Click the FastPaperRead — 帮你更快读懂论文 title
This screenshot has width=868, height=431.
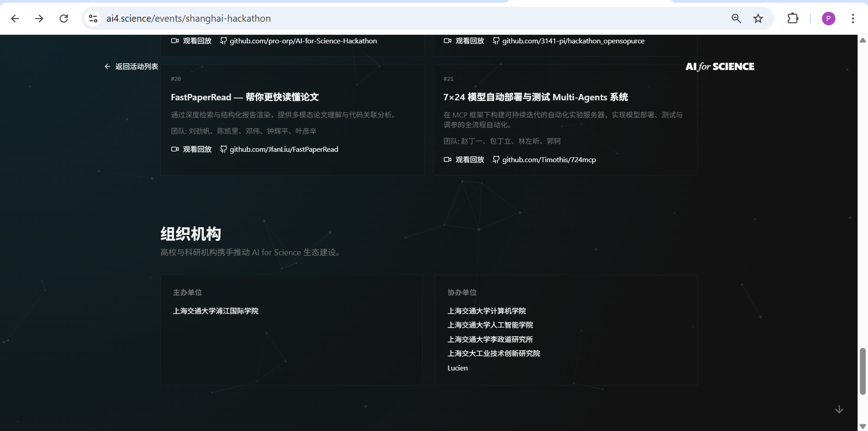pos(245,97)
